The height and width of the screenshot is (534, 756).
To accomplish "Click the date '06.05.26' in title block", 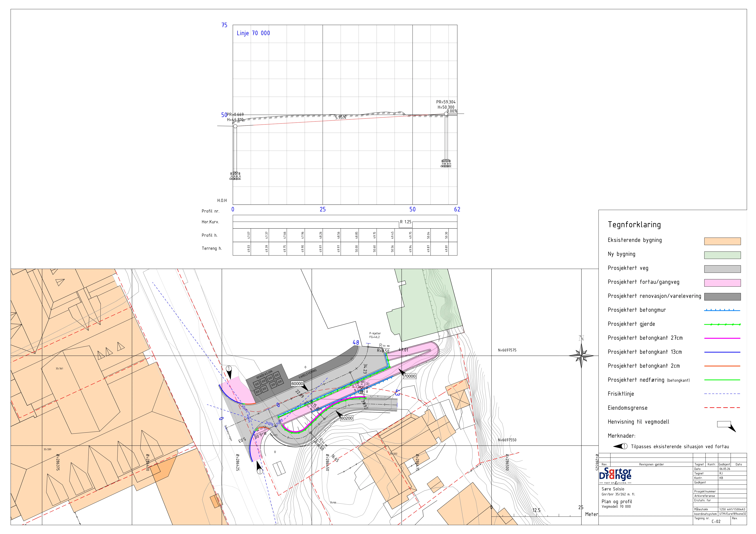I will [725, 469].
